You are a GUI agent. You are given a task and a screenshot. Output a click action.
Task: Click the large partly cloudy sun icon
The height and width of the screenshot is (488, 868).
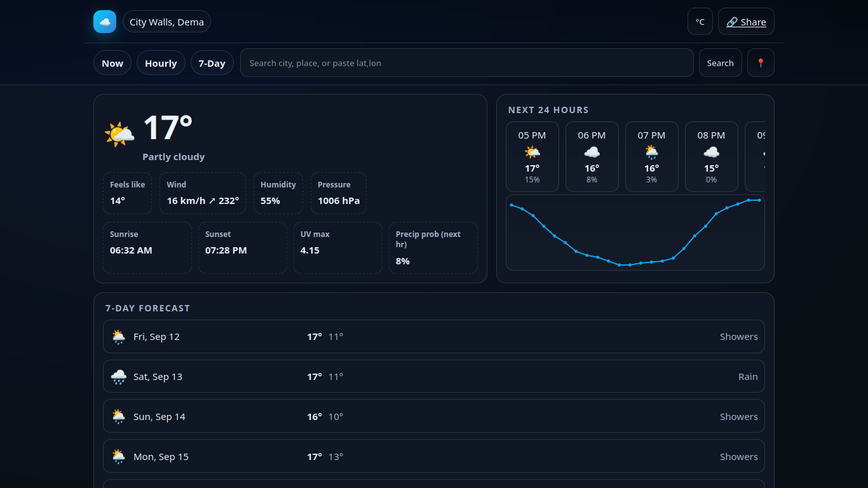[119, 134]
